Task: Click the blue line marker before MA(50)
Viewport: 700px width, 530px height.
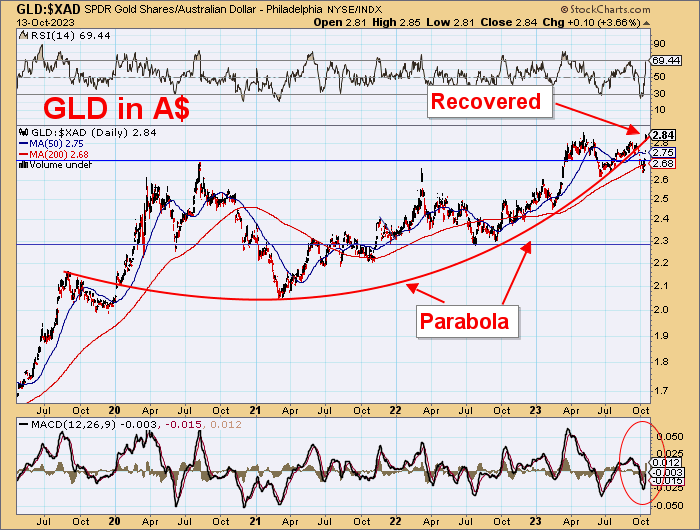Action: click(x=23, y=144)
